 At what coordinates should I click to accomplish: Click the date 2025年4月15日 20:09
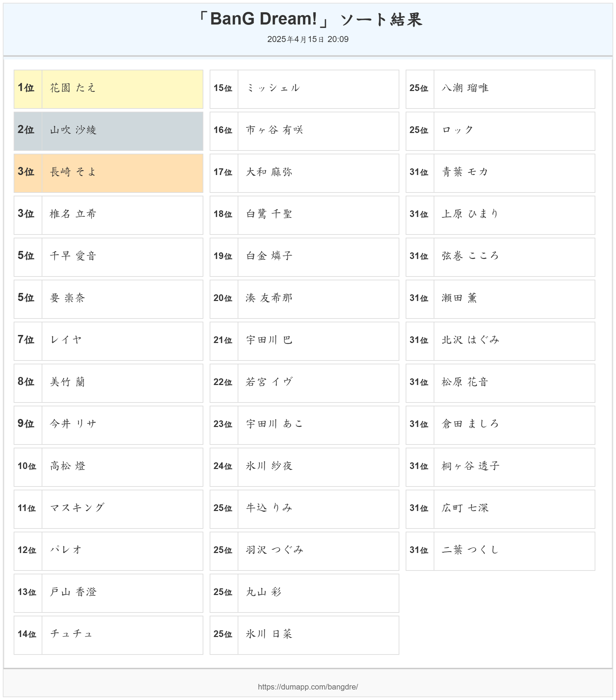pos(308,39)
